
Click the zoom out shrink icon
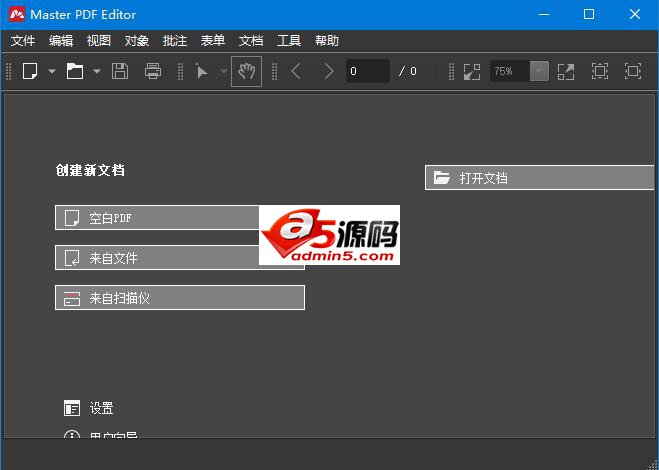click(x=472, y=71)
